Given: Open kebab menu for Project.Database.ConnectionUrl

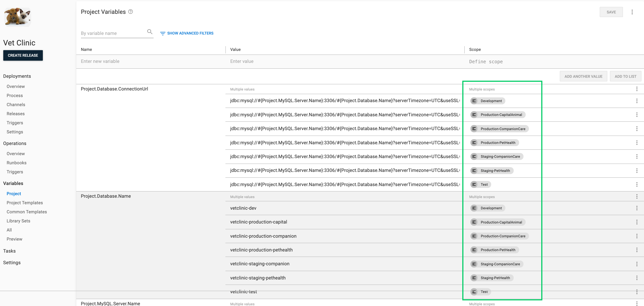Looking at the screenshot, I should tap(637, 89).
